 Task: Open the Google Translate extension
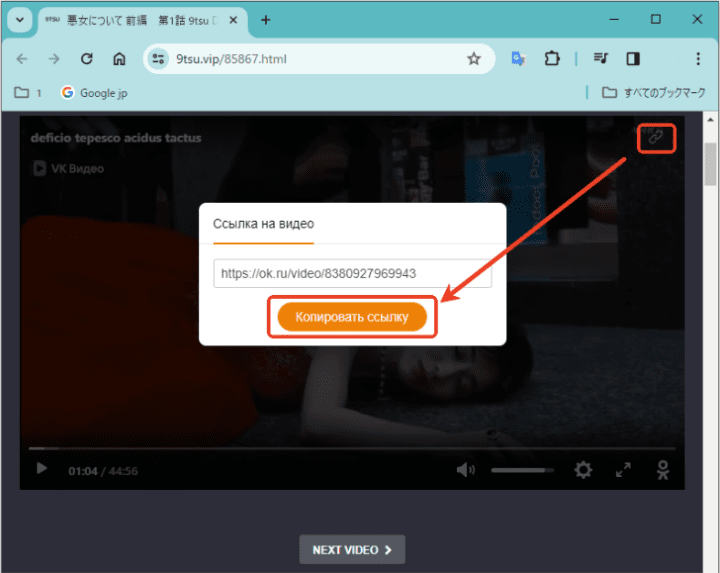point(518,59)
